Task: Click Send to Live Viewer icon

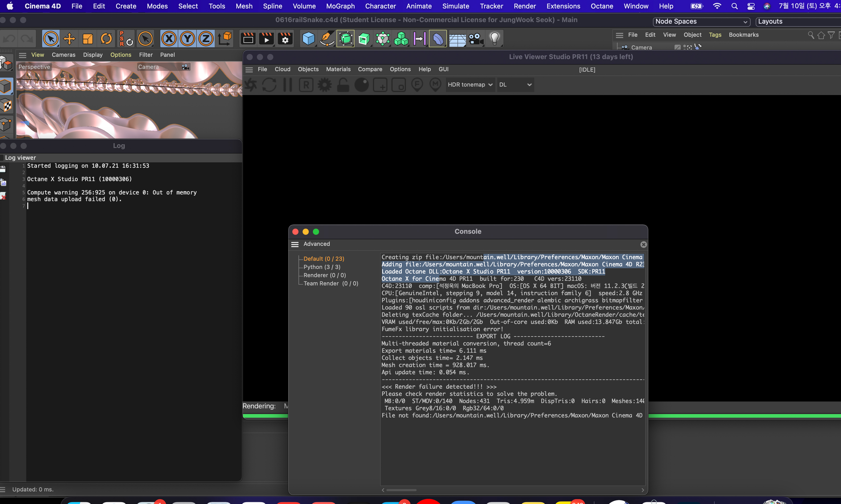Action: (x=250, y=85)
